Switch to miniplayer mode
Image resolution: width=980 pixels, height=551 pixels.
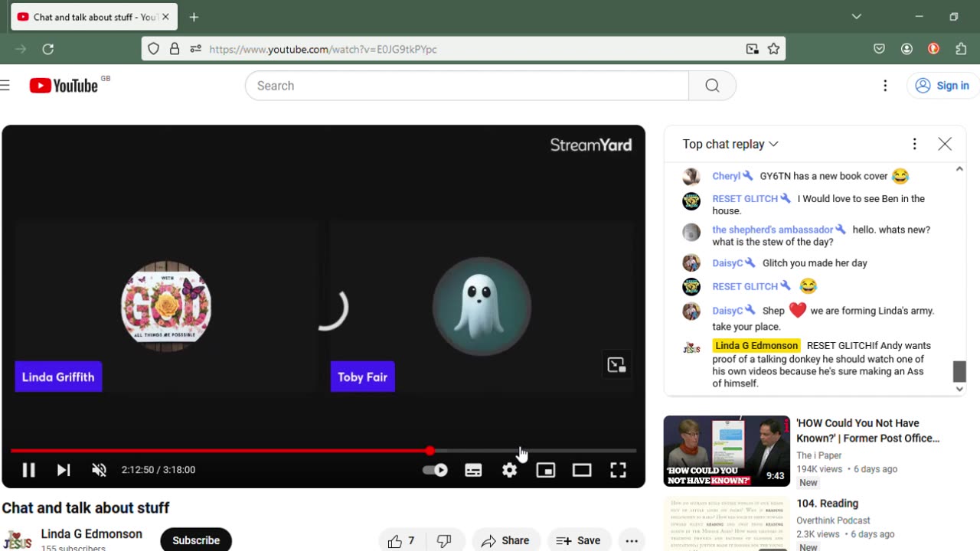545,470
